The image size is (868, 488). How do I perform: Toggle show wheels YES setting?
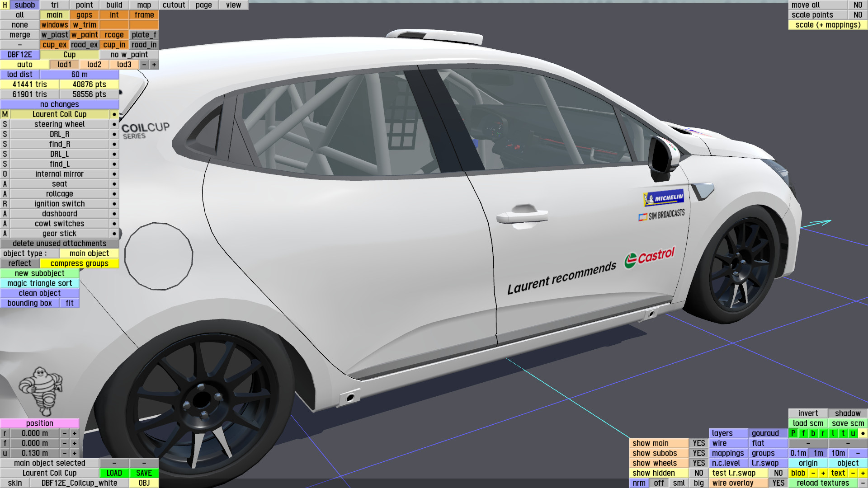(698, 463)
